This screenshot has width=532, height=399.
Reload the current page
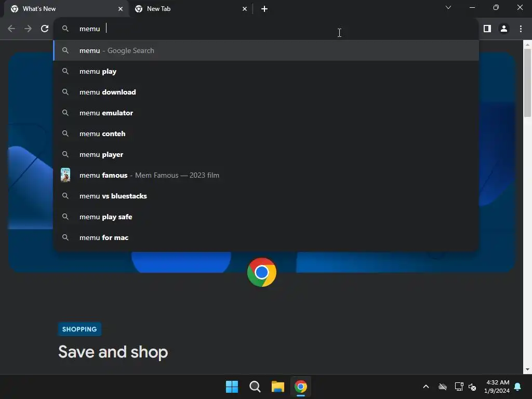[x=45, y=29]
